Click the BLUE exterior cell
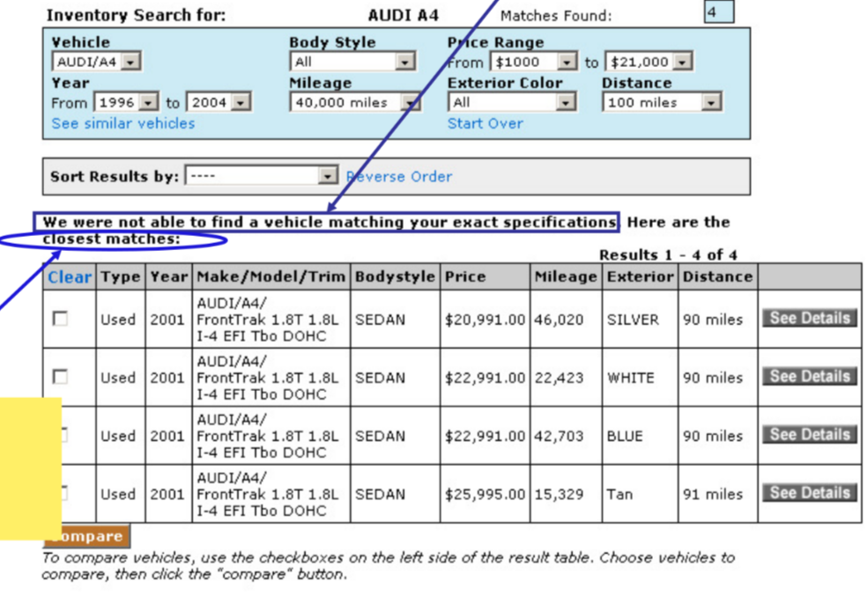The width and height of the screenshot is (868, 597). click(x=640, y=436)
